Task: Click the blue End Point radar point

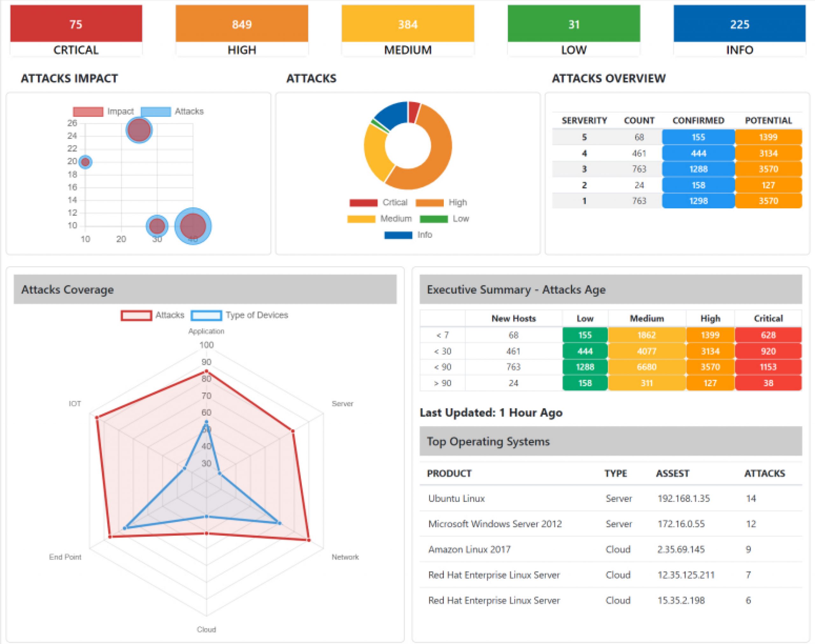Action: point(125,528)
